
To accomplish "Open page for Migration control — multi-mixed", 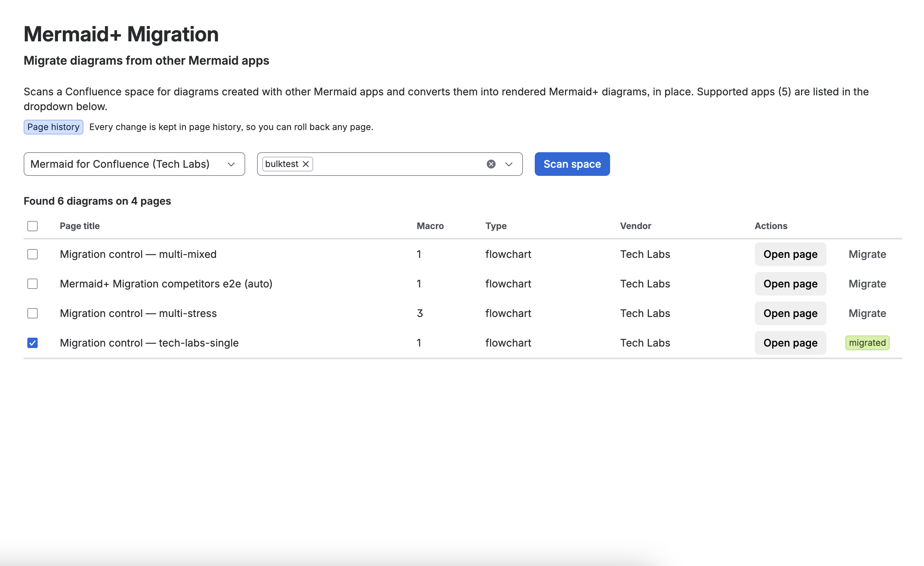I will coord(790,254).
